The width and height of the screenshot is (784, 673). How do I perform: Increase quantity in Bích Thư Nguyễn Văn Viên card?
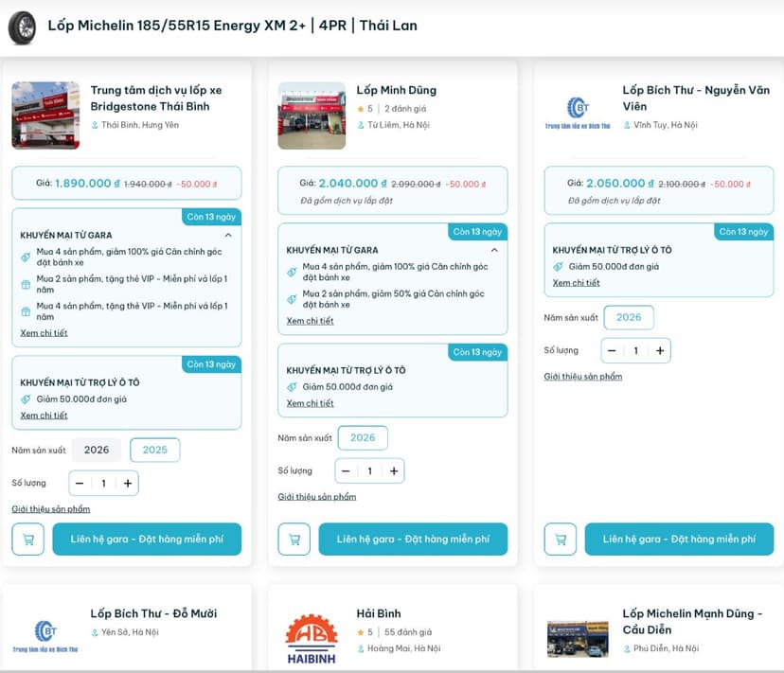tap(660, 350)
